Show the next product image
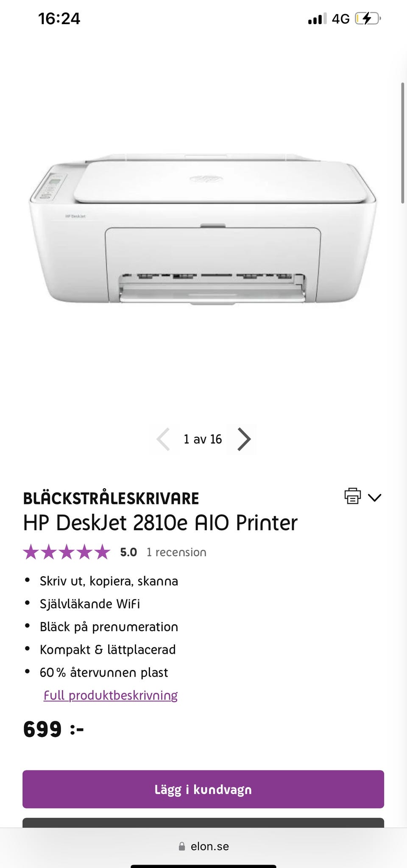The width and height of the screenshot is (407, 868). pyautogui.click(x=243, y=439)
